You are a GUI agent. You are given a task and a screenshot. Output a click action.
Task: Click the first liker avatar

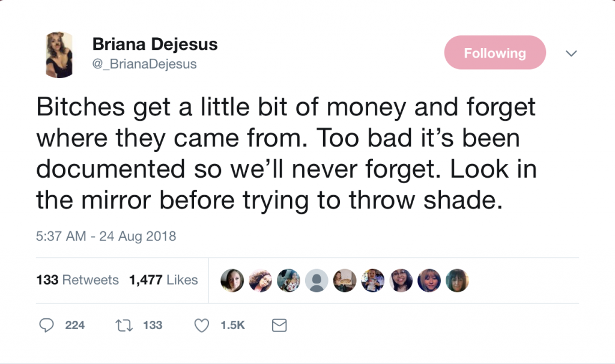(x=232, y=280)
